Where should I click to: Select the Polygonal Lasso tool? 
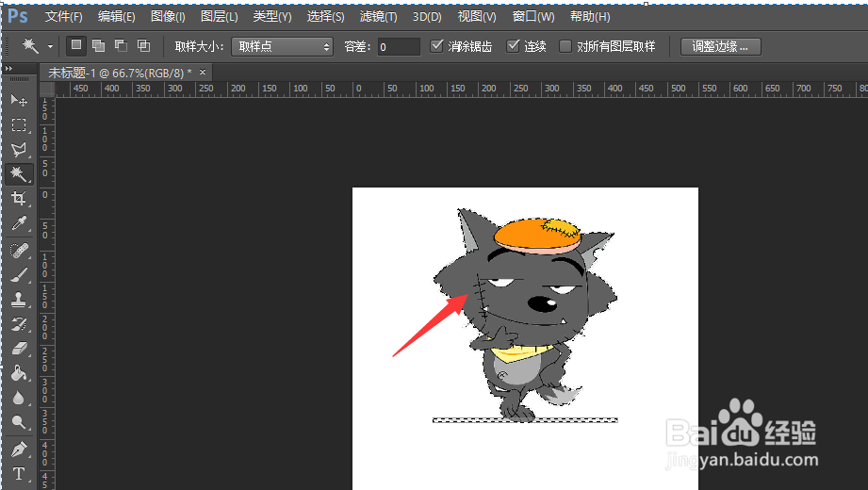[19, 150]
